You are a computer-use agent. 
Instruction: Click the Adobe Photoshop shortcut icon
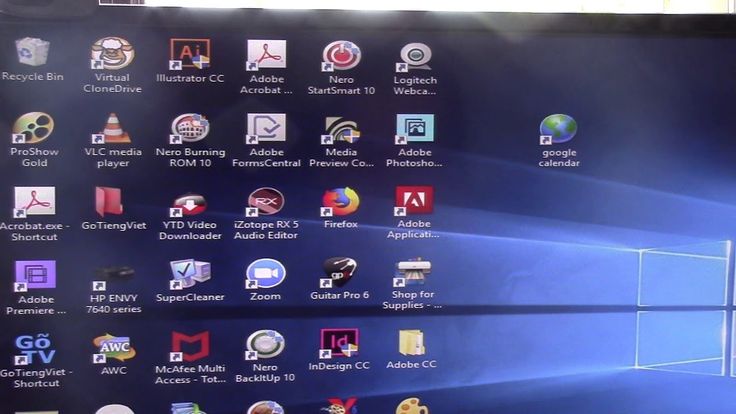tap(414, 129)
